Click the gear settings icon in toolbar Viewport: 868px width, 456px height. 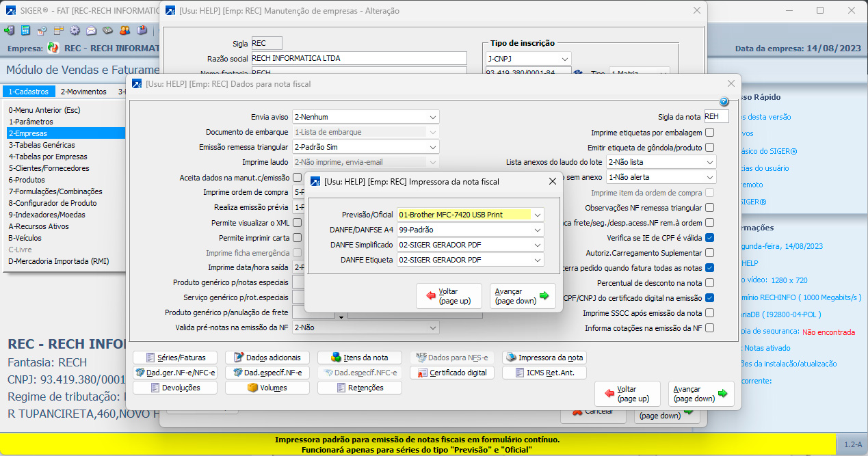(75, 30)
